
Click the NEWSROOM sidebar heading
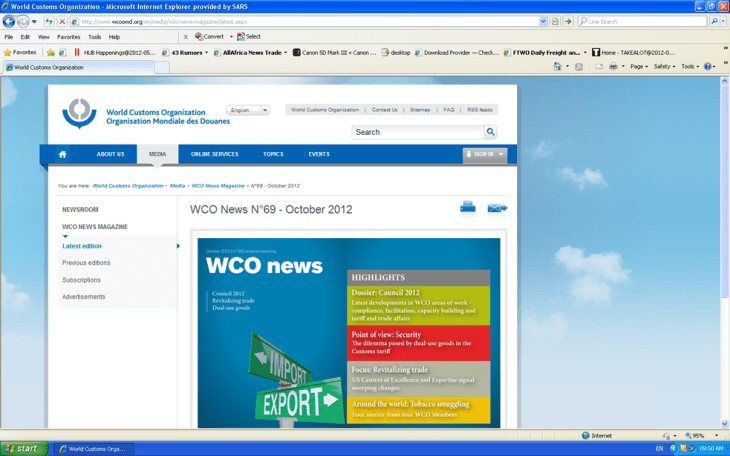click(80, 210)
